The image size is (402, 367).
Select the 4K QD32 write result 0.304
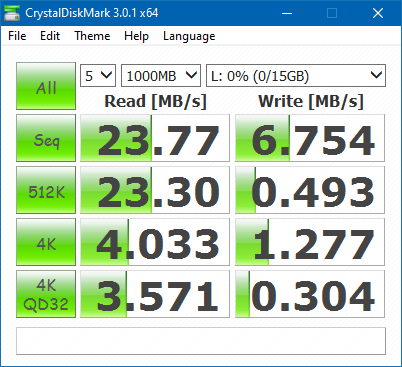coord(310,294)
